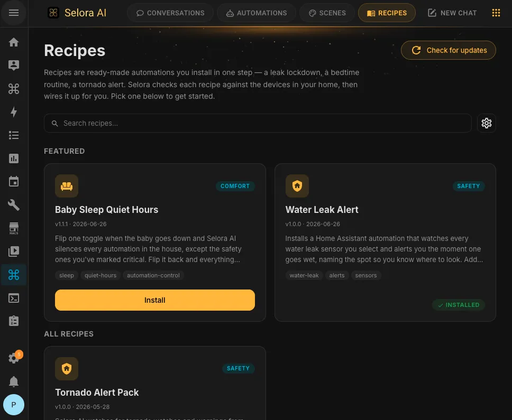Open the list sidebar icon
Image resolution: width=512 pixels, height=420 pixels.
[14, 135]
